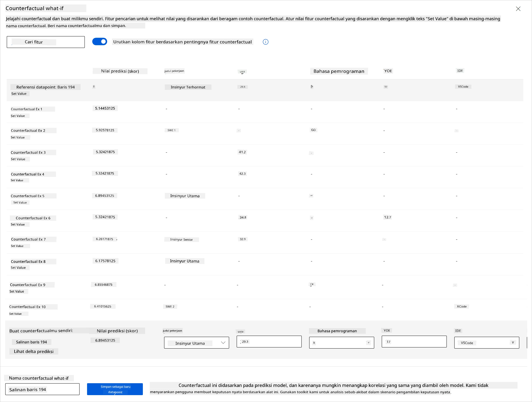Select the 42.3 usia value in Ex 4
This screenshot has height=402, width=532.
point(242,174)
